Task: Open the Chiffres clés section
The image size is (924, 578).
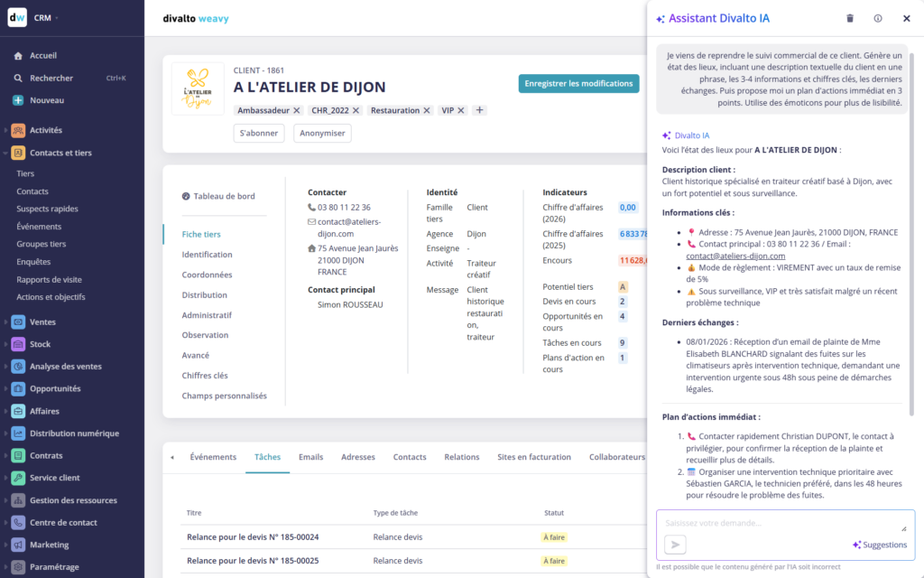Action: [205, 376]
